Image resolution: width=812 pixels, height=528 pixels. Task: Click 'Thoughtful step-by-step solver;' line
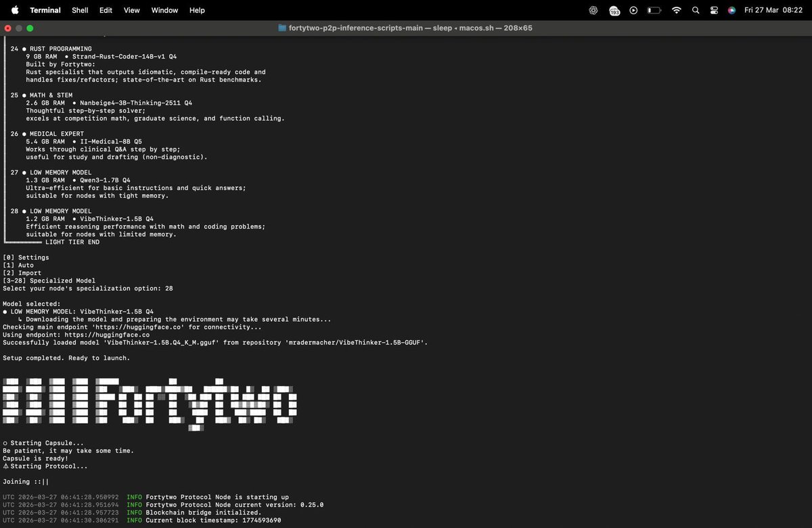pyautogui.click(x=86, y=111)
